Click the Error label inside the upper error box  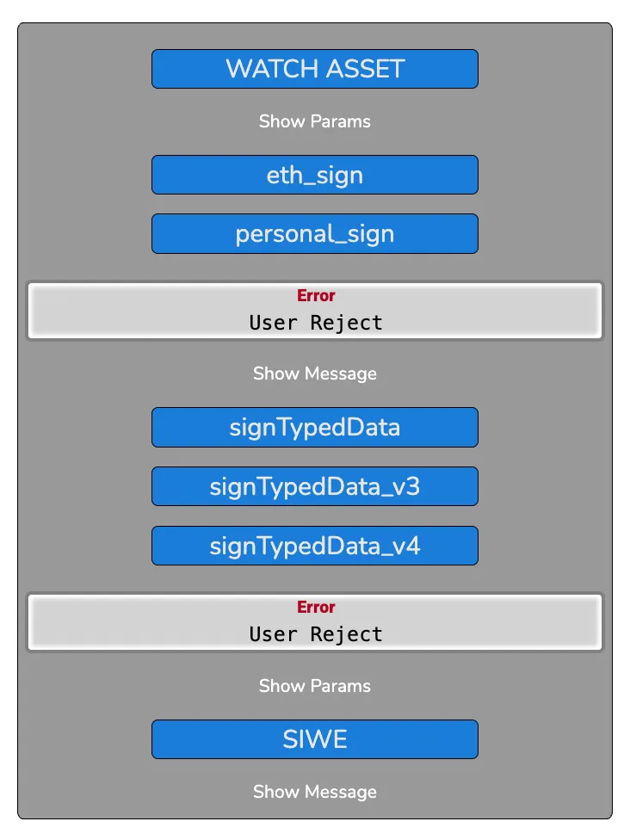point(315,295)
